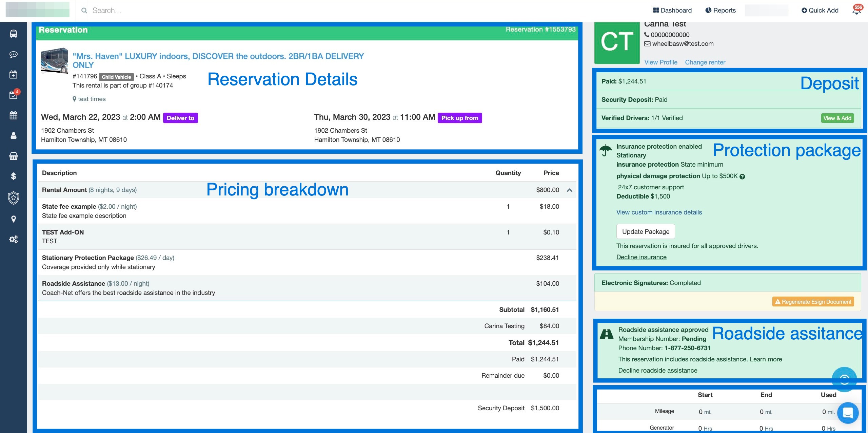Open the renters person icon in sidebar
The height and width of the screenshot is (433, 868).
(13, 136)
